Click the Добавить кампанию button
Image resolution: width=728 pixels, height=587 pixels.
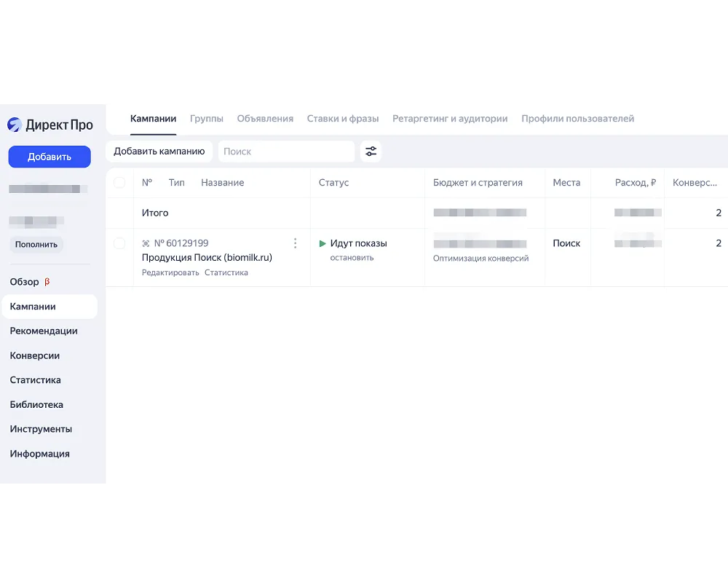159,151
